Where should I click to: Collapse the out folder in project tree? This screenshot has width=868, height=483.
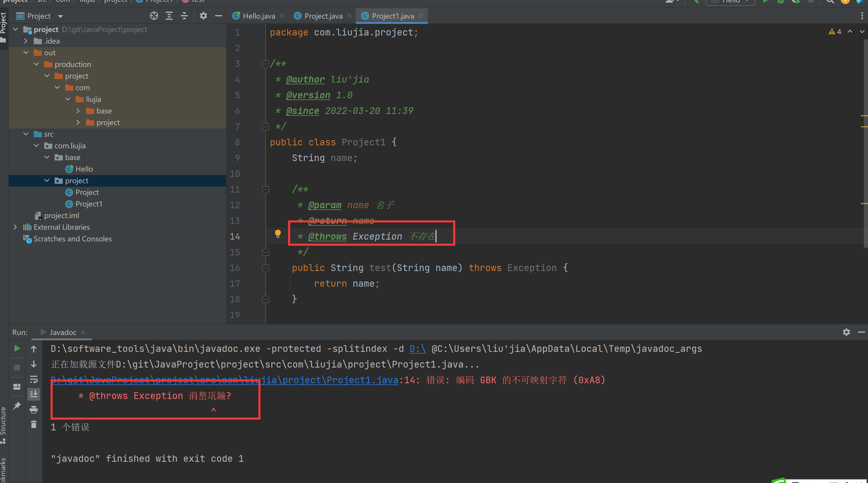pyautogui.click(x=26, y=53)
